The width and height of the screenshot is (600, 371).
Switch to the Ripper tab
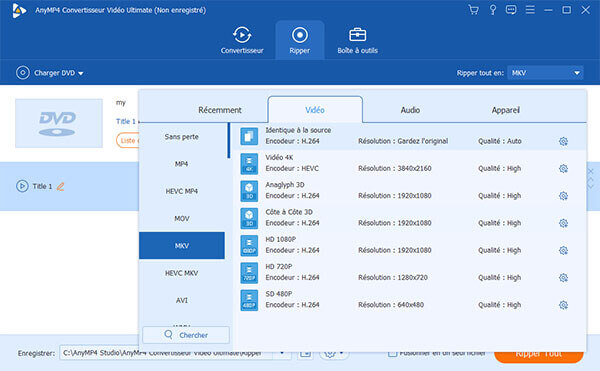coord(300,40)
